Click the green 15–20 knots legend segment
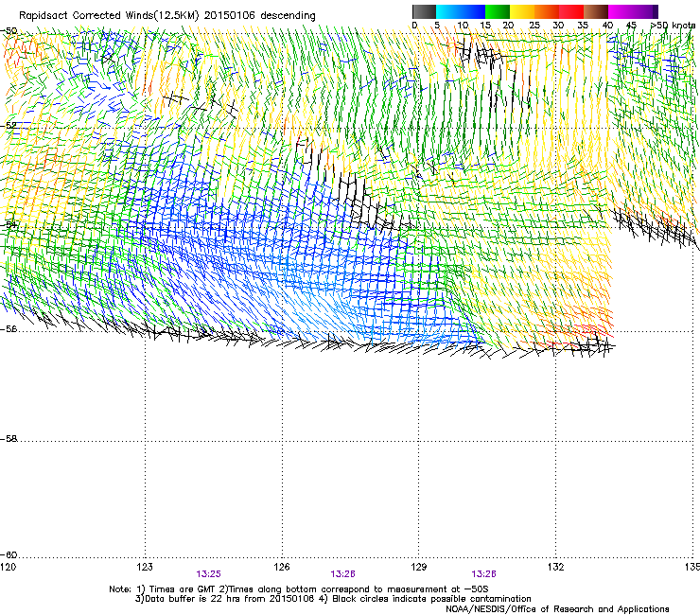700x615 pixels. [498, 11]
